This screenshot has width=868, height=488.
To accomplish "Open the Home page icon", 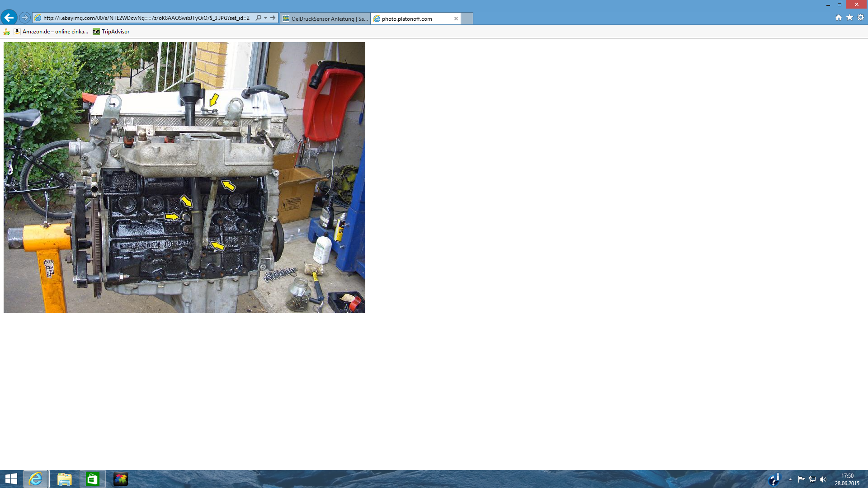I will [839, 18].
